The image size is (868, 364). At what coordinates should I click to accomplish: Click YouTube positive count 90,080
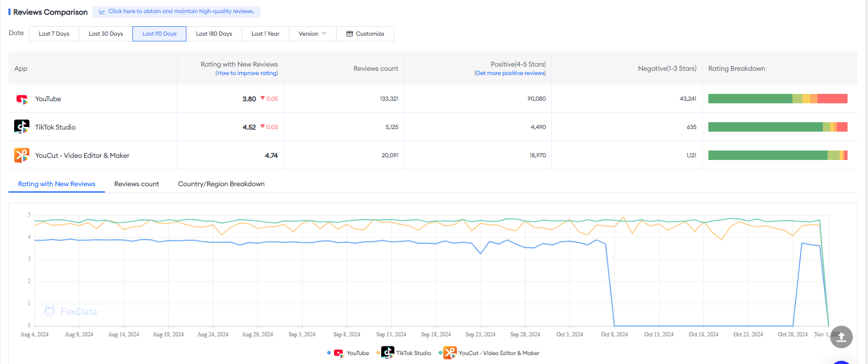tap(537, 99)
